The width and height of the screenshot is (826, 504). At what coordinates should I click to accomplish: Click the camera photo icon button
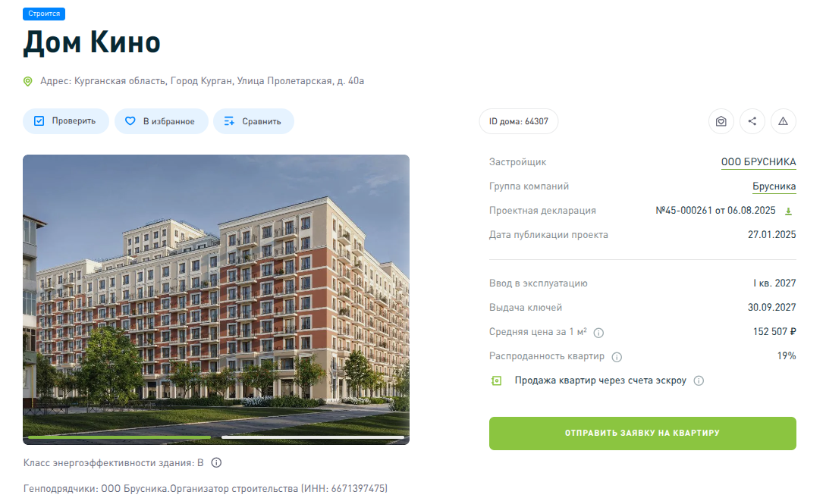[x=721, y=121]
